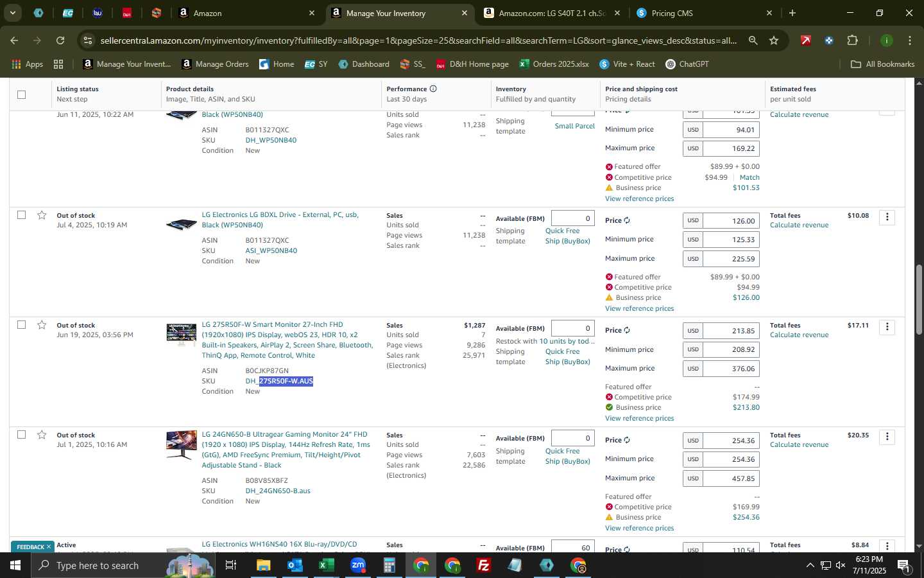The height and width of the screenshot is (578, 924).
Task: Open Zoom from the taskbar
Action: 357,565
